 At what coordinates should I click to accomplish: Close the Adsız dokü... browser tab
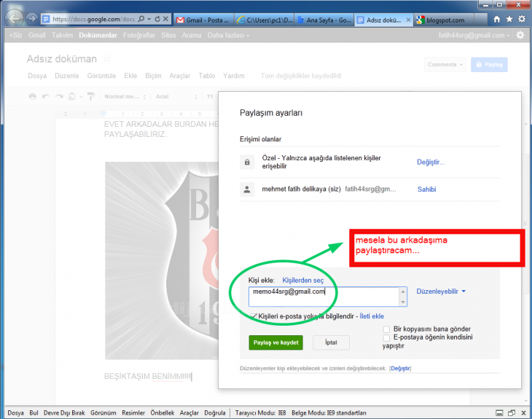408,20
